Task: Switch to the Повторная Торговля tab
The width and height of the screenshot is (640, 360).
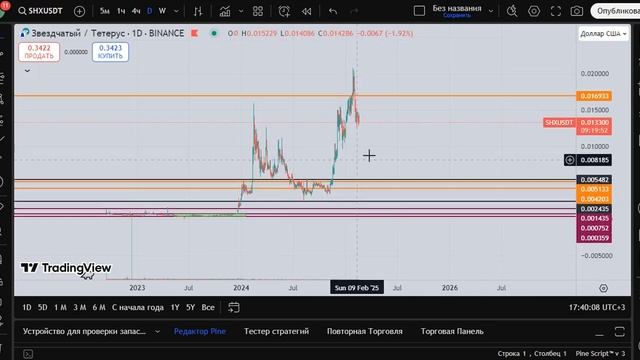Action: click(x=364, y=331)
